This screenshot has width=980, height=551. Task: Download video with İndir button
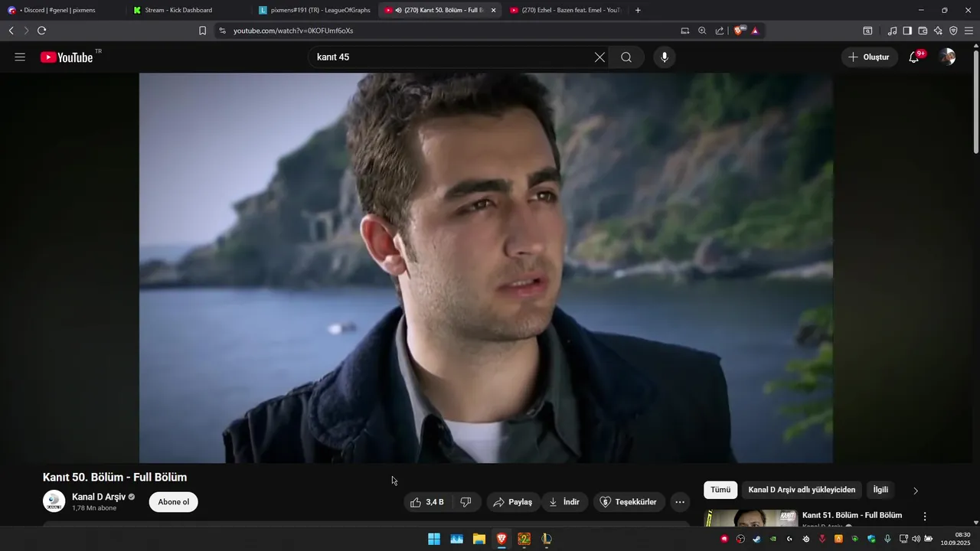tap(564, 502)
